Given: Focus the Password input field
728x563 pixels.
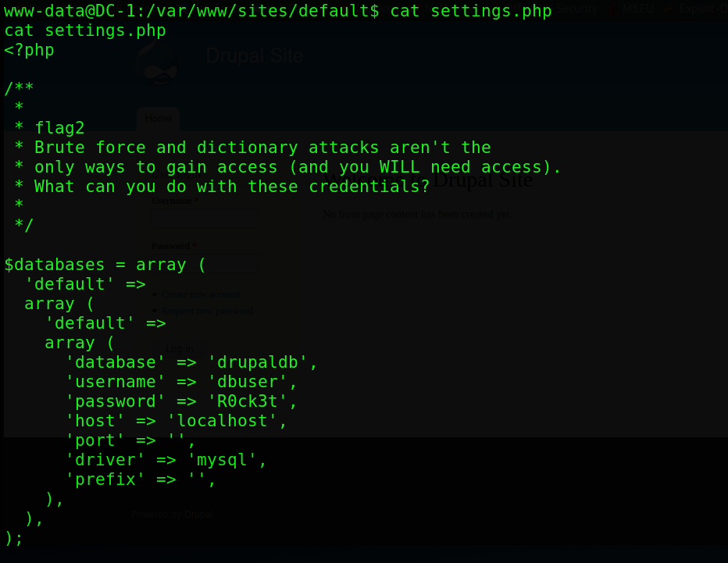Looking at the screenshot, I should point(205,262).
